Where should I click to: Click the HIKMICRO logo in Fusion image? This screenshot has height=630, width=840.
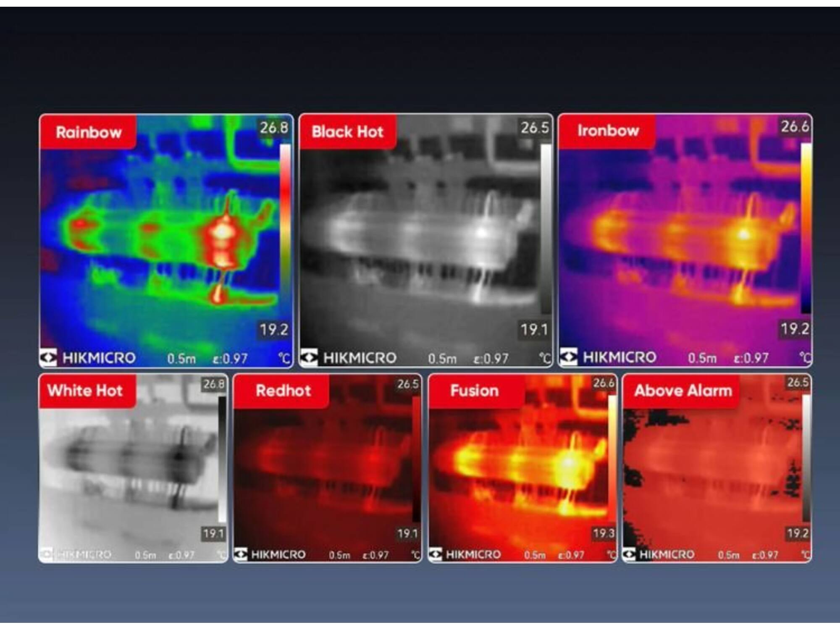coord(465,554)
